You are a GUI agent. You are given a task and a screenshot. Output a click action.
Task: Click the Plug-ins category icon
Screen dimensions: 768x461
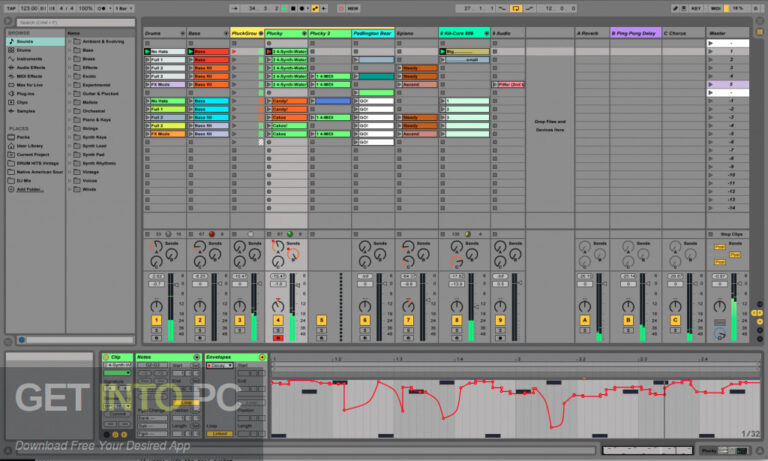pyautogui.click(x=11, y=94)
